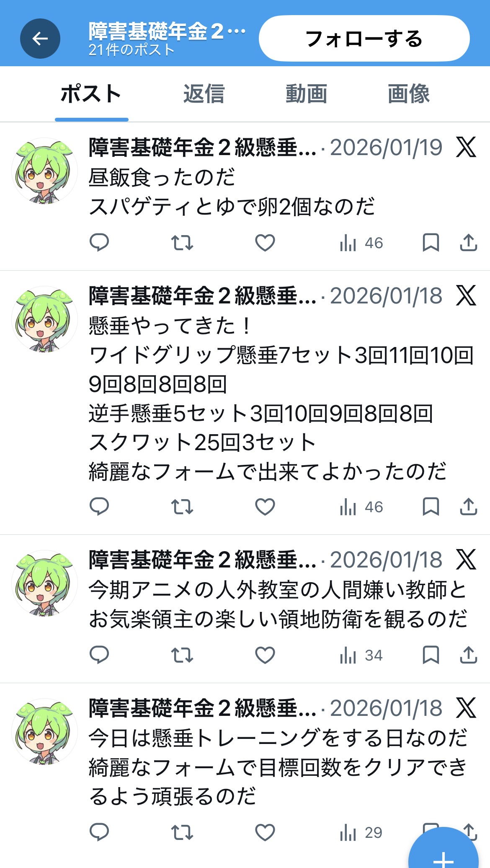Reply to the anime watching post
Image resolution: width=490 pixels, height=868 pixels.
(99, 655)
